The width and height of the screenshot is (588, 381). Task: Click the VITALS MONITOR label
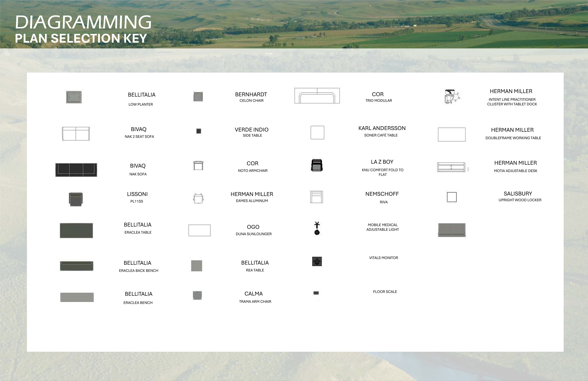pyautogui.click(x=384, y=258)
